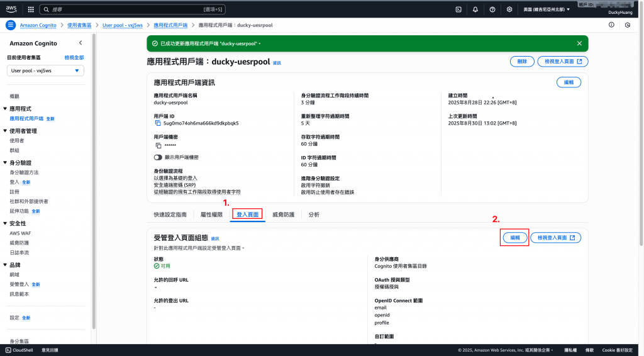The width and height of the screenshot is (644, 356).
Task: Select the 登入頁面 tab
Action: [247, 214]
